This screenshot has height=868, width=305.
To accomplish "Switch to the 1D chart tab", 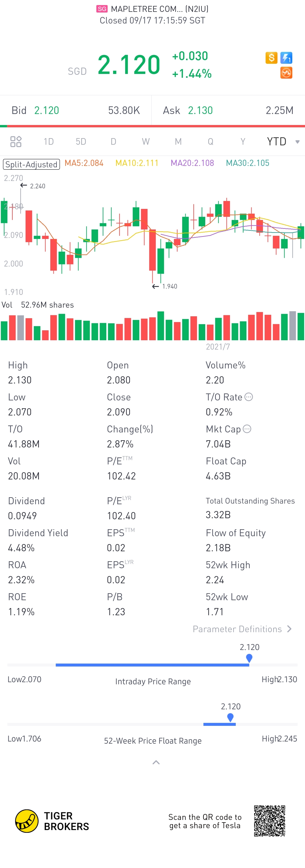I will tap(49, 142).
